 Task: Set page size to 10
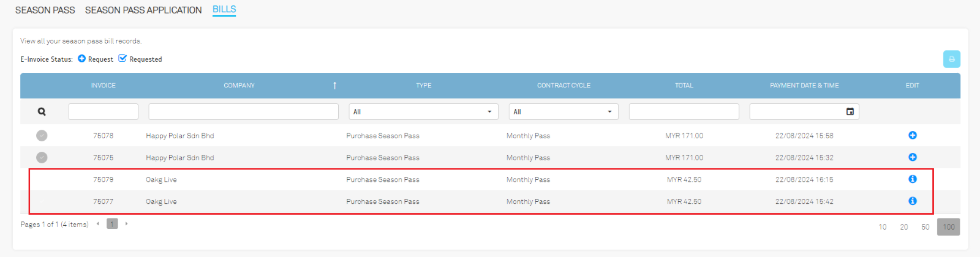coord(883,227)
